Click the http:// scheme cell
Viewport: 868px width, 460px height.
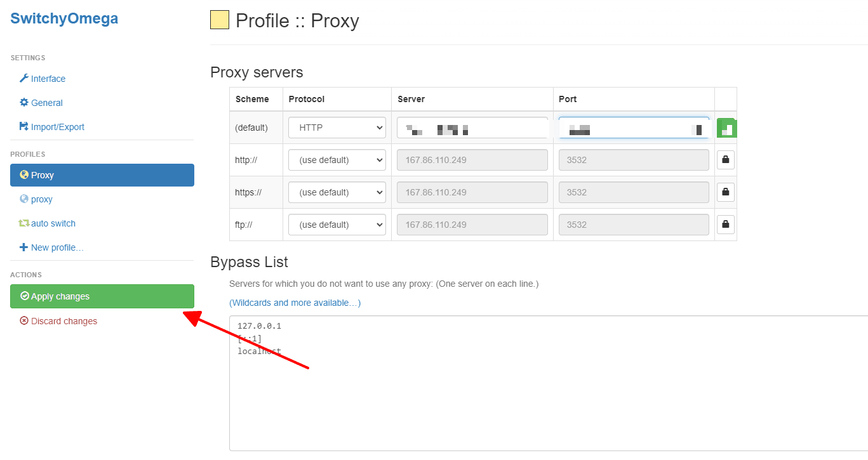coord(246,160)
